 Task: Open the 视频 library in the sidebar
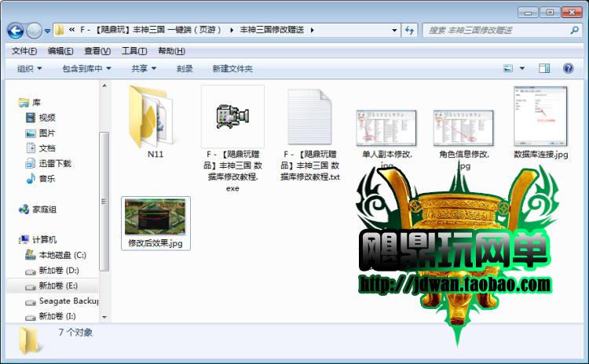click(47, 118)
